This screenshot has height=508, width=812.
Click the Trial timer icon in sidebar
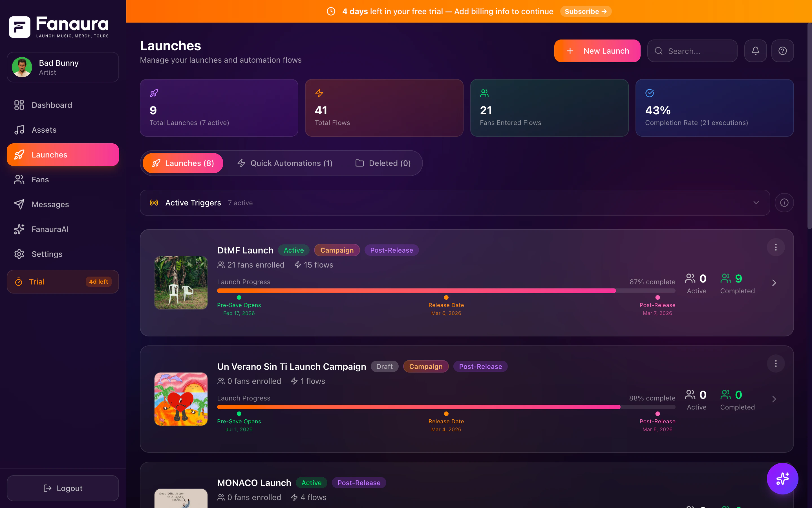pos(19,282)
